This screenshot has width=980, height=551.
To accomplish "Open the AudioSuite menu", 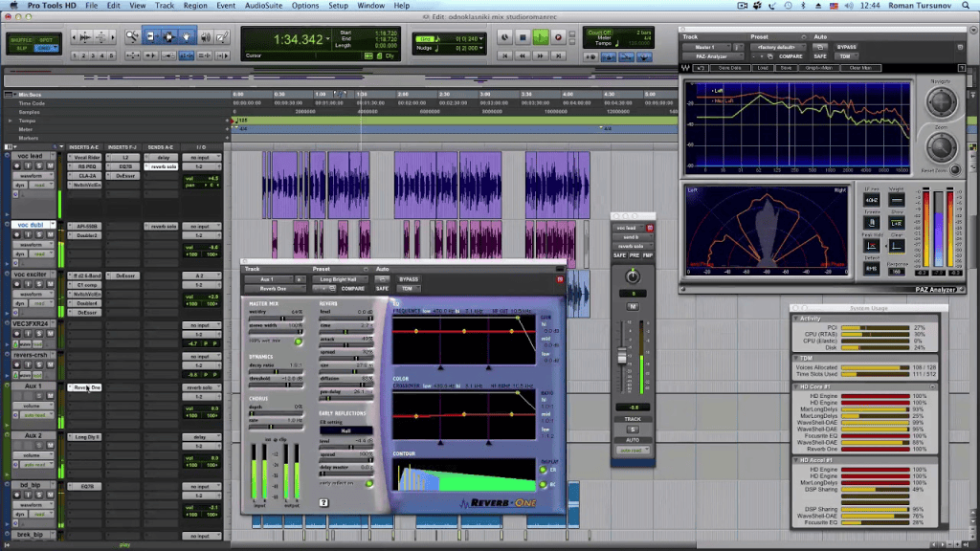I will coord(263,6).
